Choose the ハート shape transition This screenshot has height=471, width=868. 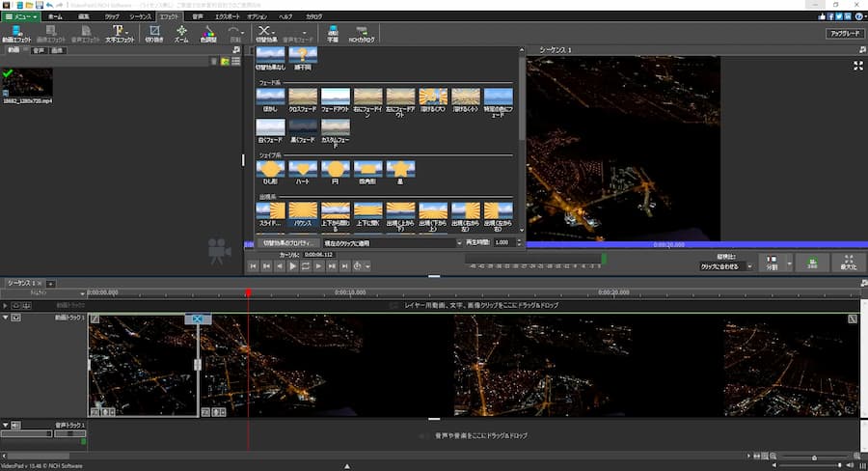[x=303, y=171]
